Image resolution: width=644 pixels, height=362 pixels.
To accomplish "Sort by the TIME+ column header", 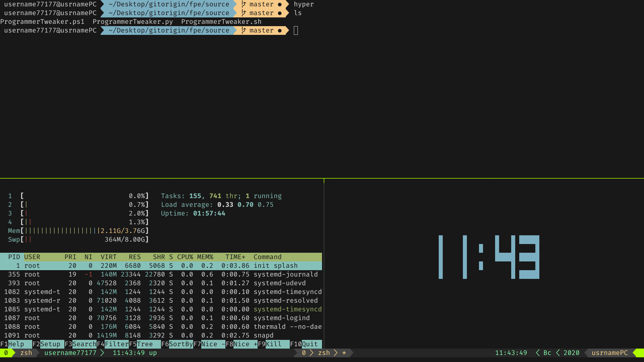I will (x=235, y=257).
